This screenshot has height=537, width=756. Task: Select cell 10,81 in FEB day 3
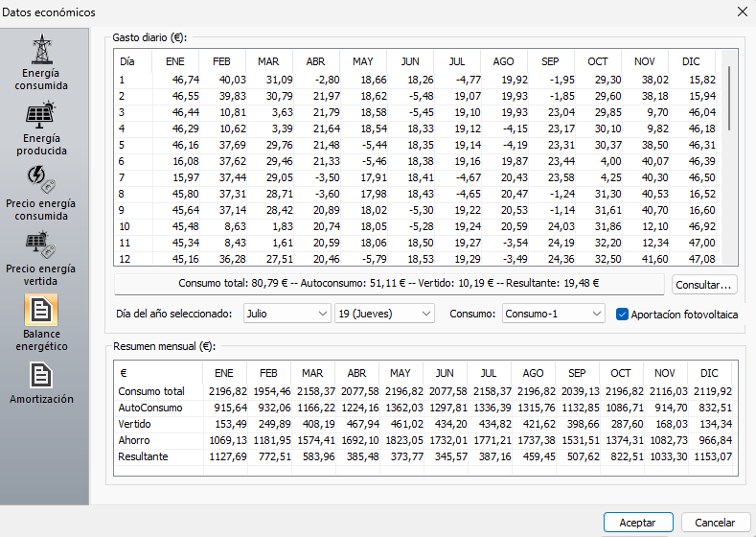click(x=233, y=112)
